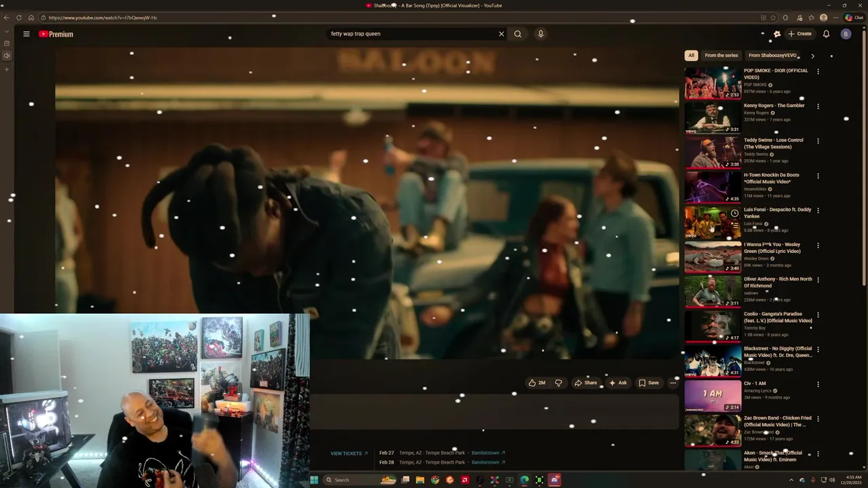Image resolution: width=868 pixels, height=488 pixels.
Task: Open more actions menu beside Save
Action: (673, 383)
